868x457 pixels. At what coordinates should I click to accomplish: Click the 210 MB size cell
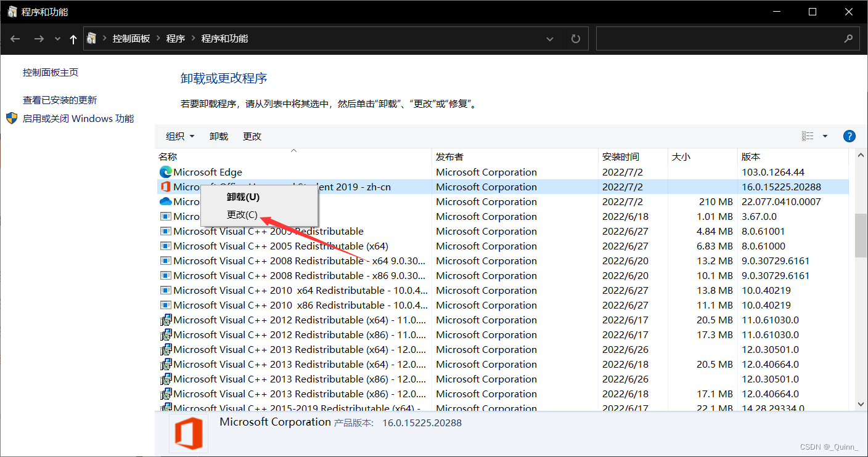716,201
